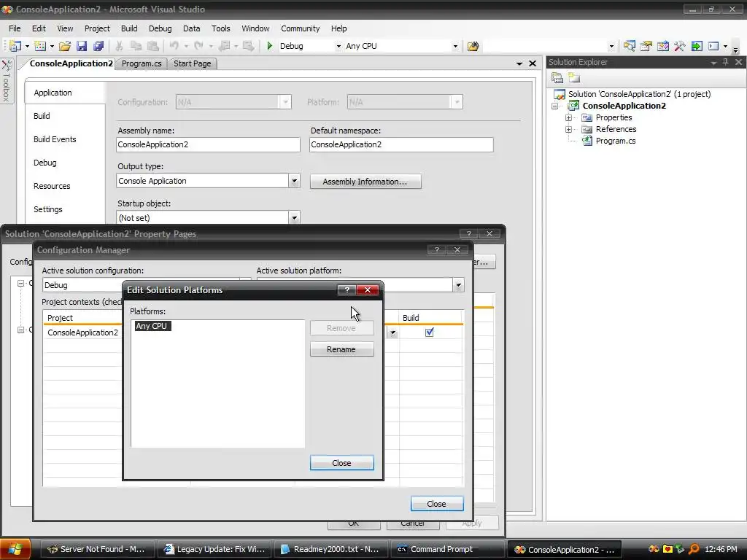Image resolution: width=747 pixels, height=560 pixels.
Task: Collapse the ConsoleApplication2 project node
Action: (x=555, y=106)
